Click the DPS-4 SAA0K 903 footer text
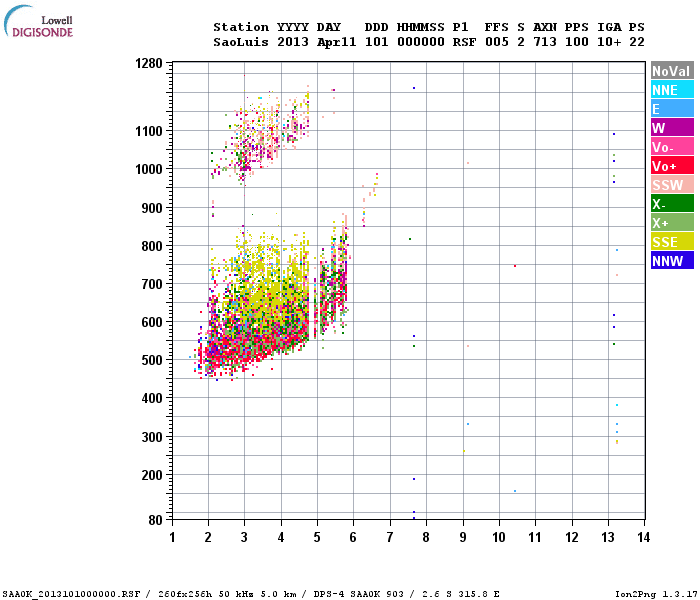700x600 pixels. (x=358, y=594)
